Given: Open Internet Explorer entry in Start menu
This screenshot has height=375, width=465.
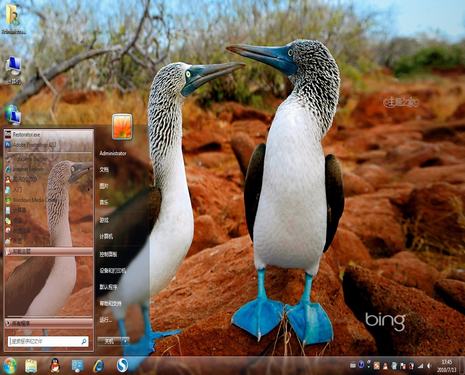Looking at the screenshot, I should coord(48,169).
